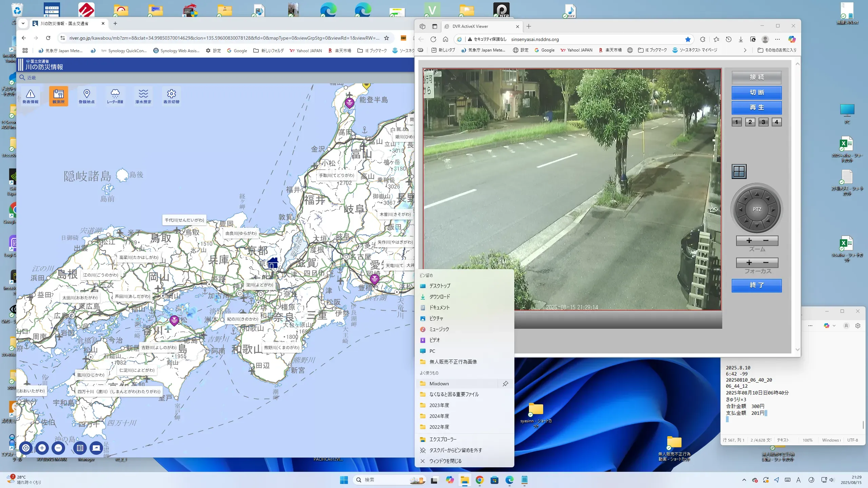This screenshot has height=488, width=868.
Task: Select the 観測所 observation station icon
Action: 58,96
